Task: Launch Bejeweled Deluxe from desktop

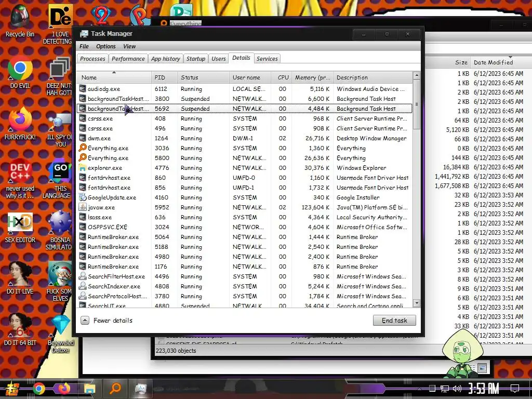Action: (x=60, y=334)
